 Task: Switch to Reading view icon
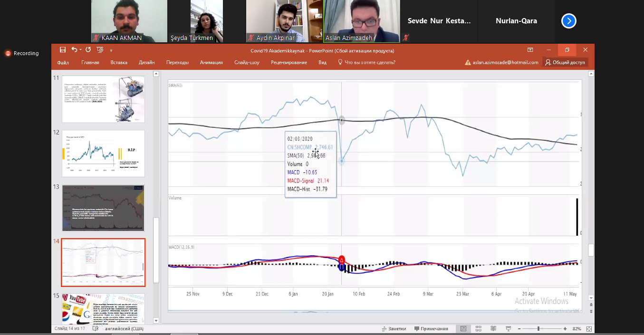(x=493, y=329)
